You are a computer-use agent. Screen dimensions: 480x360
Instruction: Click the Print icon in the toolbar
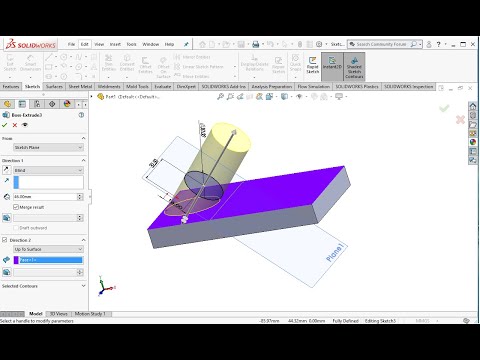pos(256,44)
